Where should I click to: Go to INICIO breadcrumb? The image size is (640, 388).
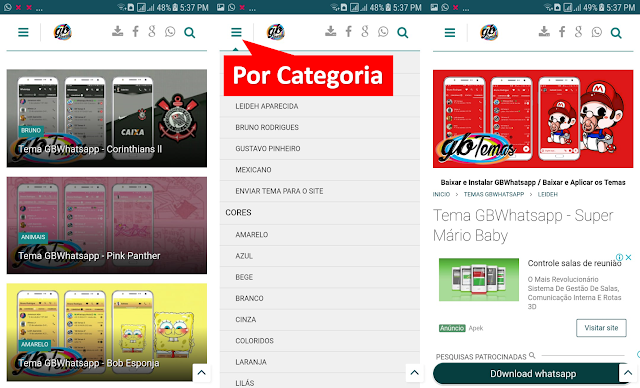[441, 195]
